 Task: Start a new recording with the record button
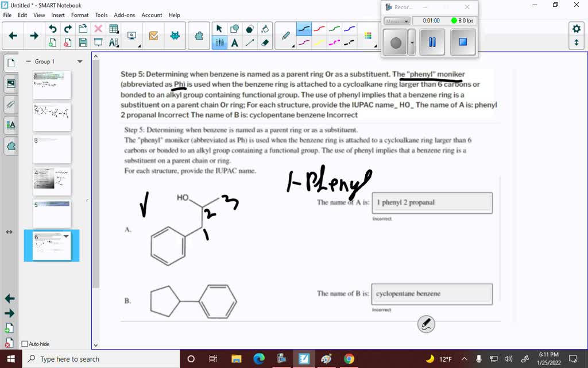396,41
